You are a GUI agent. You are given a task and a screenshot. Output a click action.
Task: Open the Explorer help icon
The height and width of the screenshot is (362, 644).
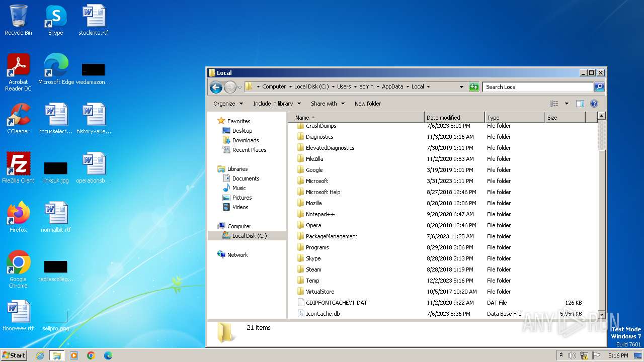coord(594,104)
